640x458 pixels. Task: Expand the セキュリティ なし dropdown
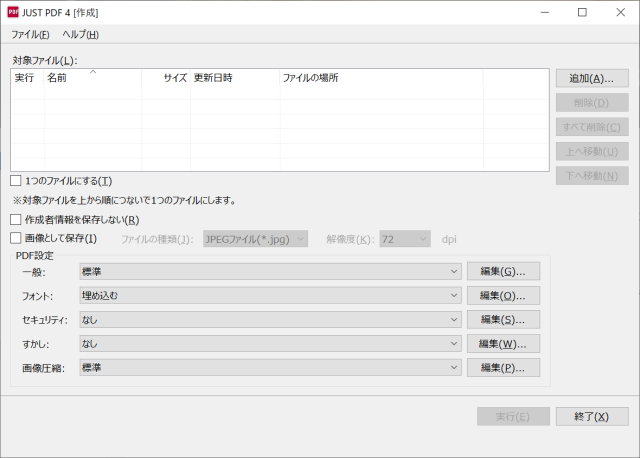click(x=270, y=320)
